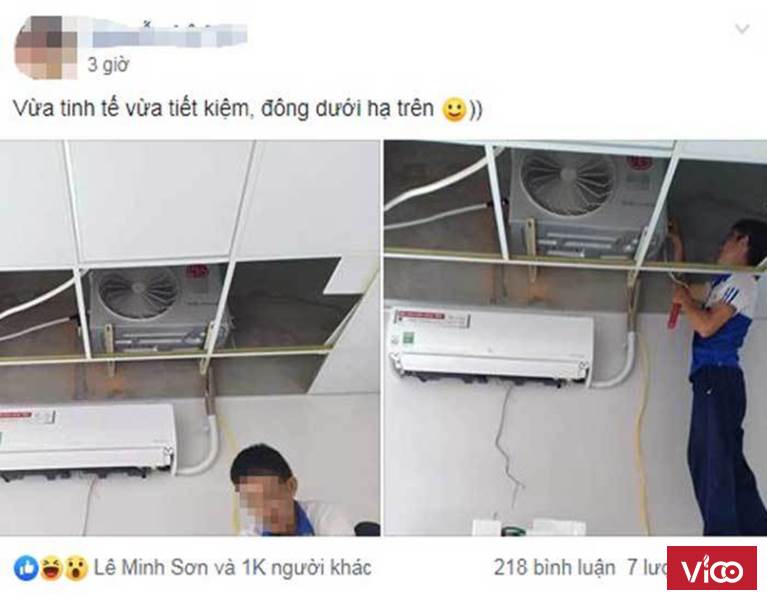This screenshot has width=767, height=600.
Task: Open the poster's blurred profile picture
Action: [x=46, y=47]
